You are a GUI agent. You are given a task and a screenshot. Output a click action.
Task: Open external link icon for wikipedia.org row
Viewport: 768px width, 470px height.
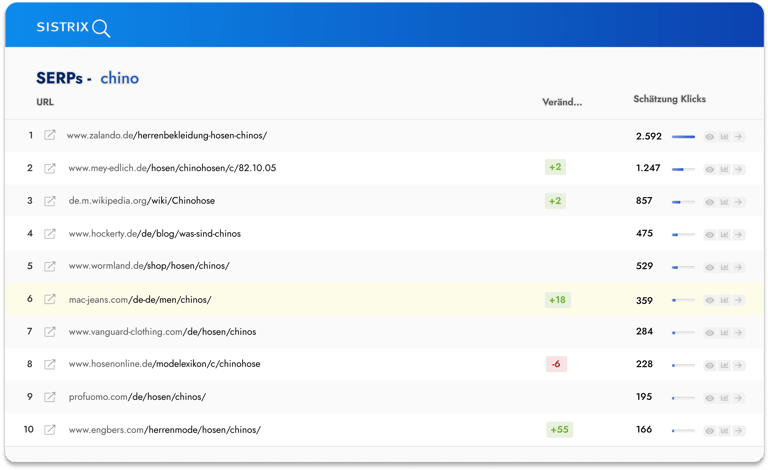(x=49, y=201)
